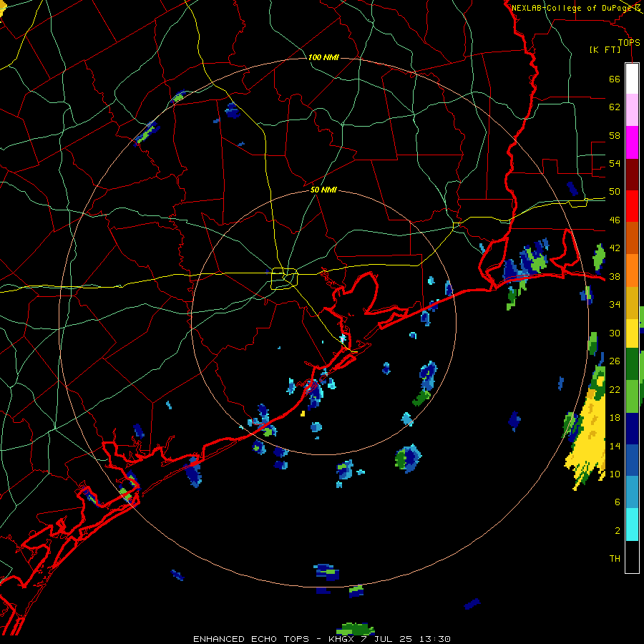Click the legend value 14
Screen dimensions: 644x644
tap(615, 446)
